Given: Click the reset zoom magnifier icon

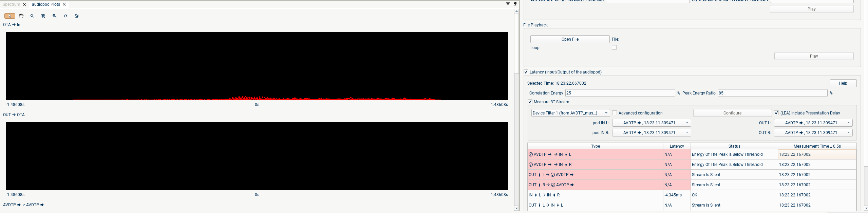Looking at the screenshot, I should 55,16.
